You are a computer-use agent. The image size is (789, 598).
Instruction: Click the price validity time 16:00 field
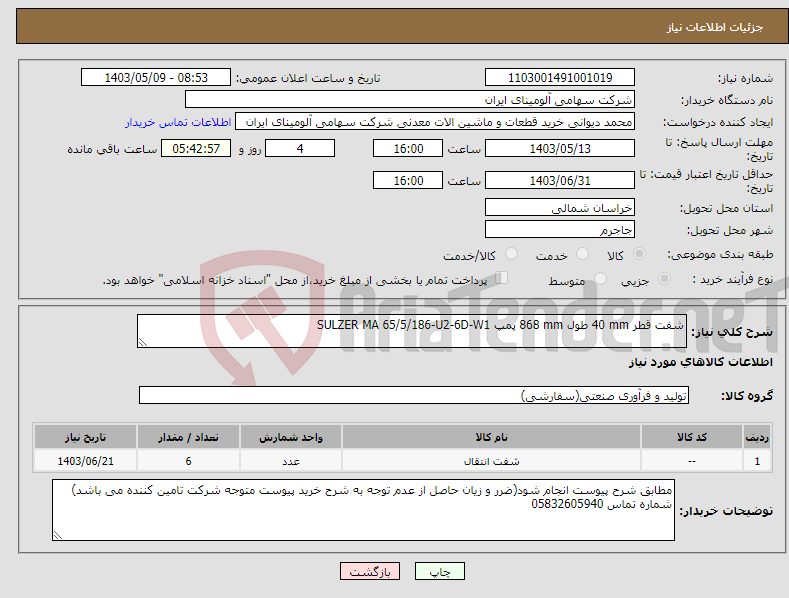(408, 180)
